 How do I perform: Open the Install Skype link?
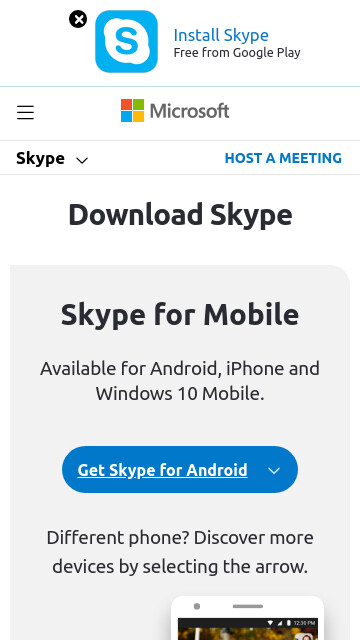tap(221, 35)
